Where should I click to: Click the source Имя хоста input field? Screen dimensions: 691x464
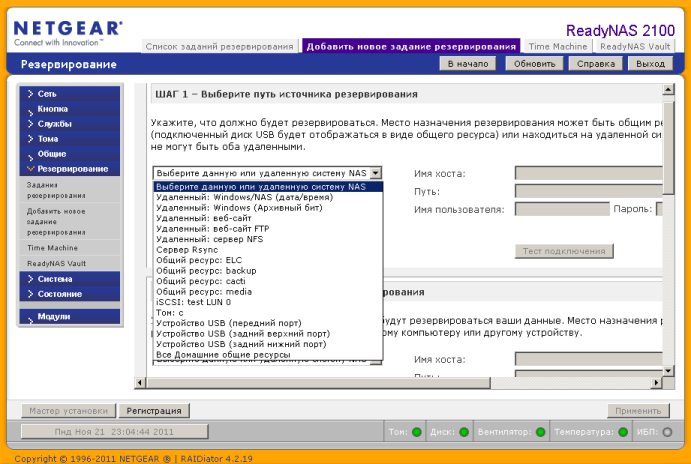pos(588,173)
